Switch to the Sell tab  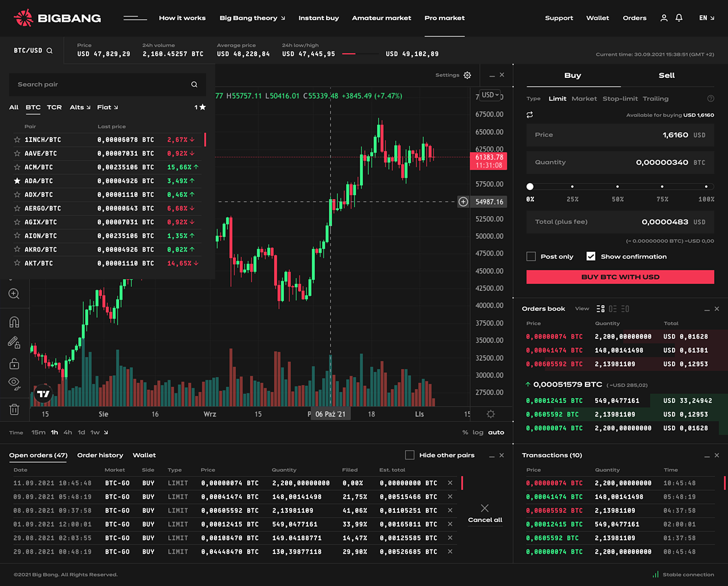[667, 76]
